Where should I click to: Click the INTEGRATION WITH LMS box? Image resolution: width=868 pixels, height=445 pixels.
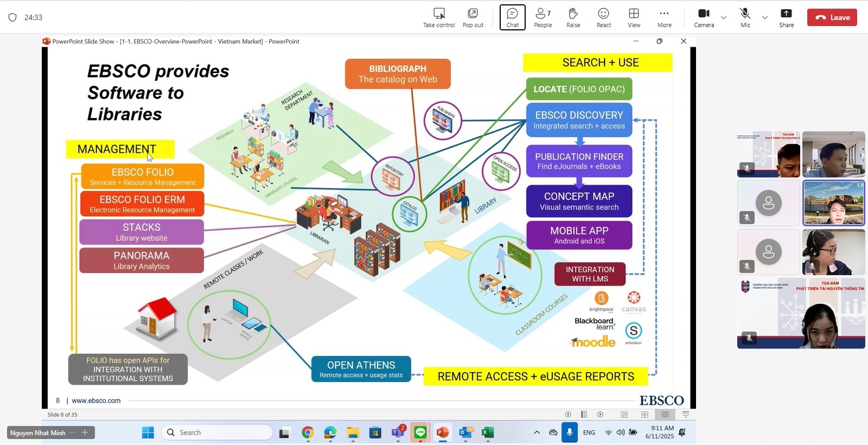pos(590,274)
